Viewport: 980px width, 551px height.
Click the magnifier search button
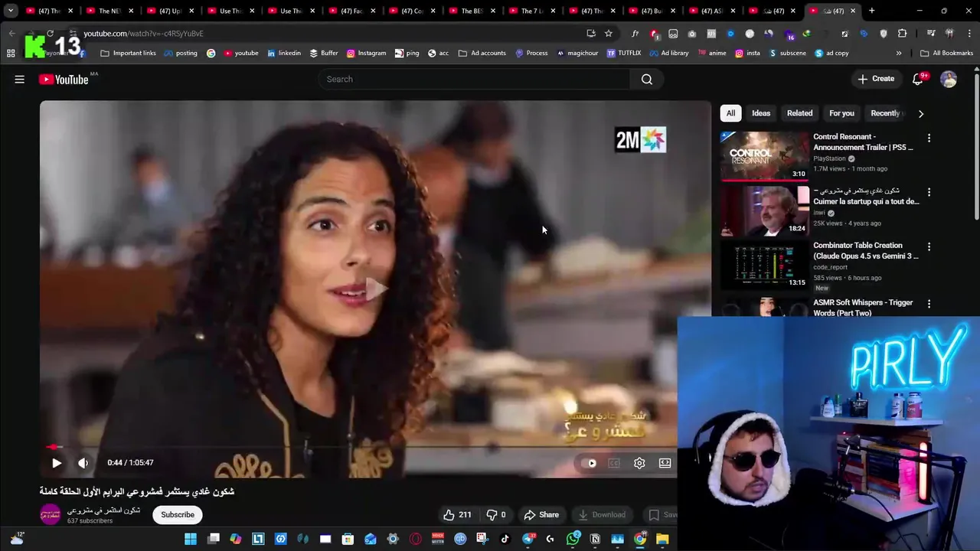click(x=647, y=79)
